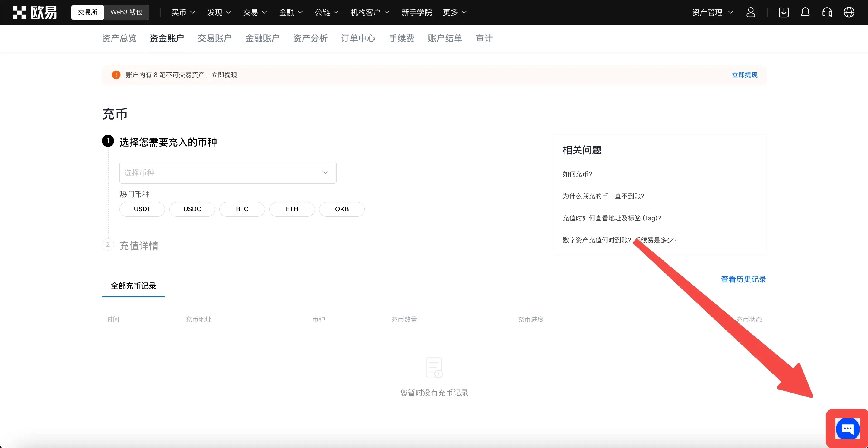Select the USDT hot coin option
Image resolution: width=868 pixels, height=448 pixels.
point(142,209)
